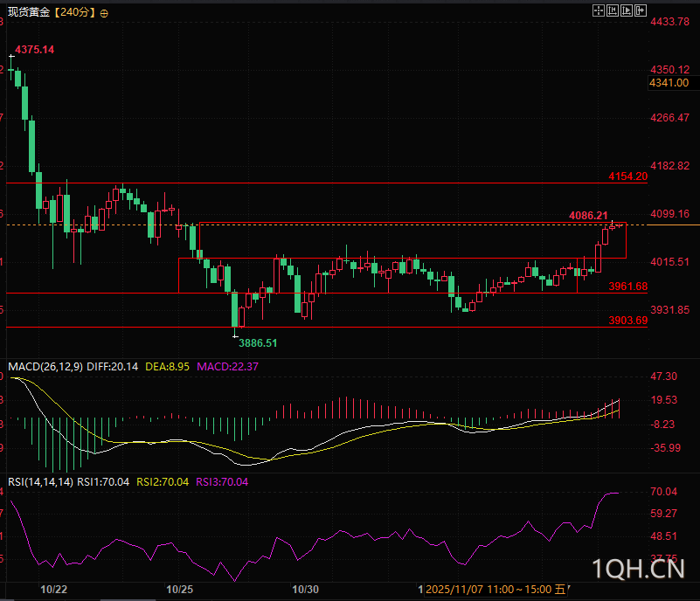Click the 现货黄金 instrument title
This screenshot has width=700, height=601.
28,13
